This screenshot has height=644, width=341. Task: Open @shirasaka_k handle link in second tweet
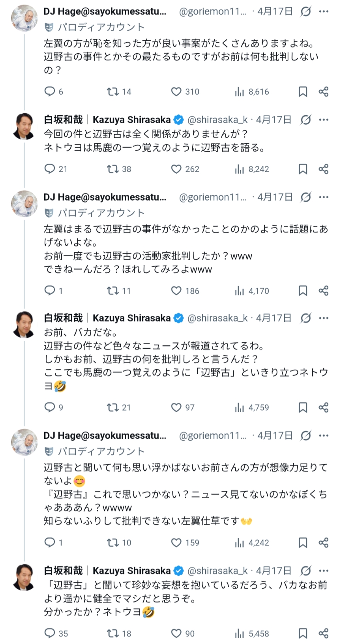217,120
